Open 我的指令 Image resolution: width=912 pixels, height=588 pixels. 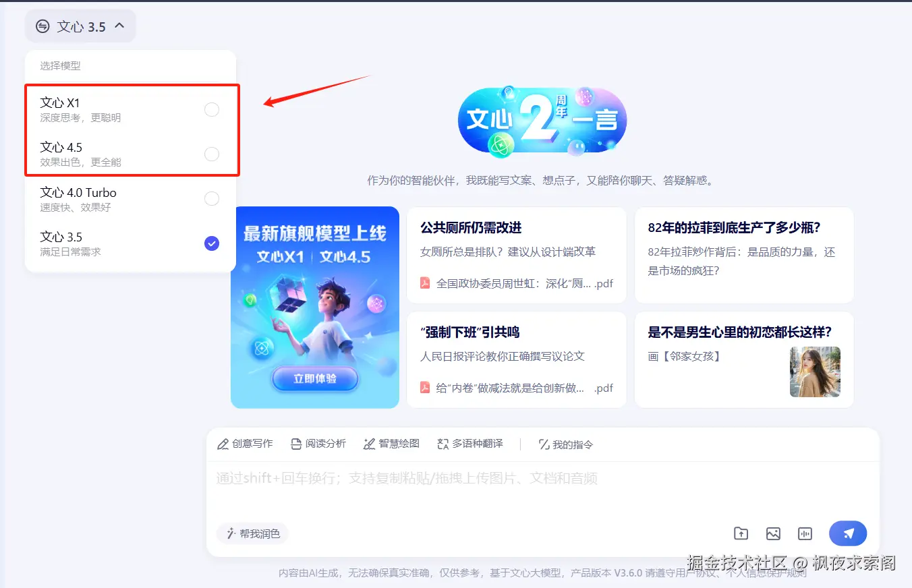(x=566, y=444)
